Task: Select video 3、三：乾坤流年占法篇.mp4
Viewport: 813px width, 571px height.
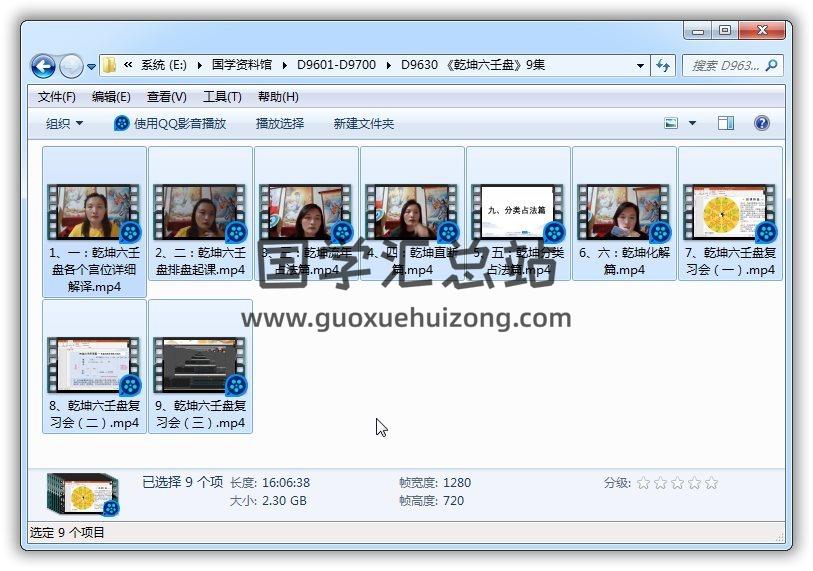Action: coord(306,214)
